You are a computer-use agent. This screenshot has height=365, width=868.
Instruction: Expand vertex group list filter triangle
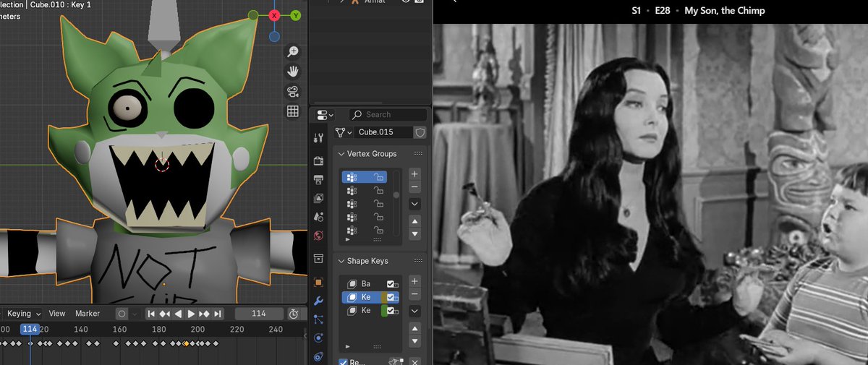click(348, 239)
